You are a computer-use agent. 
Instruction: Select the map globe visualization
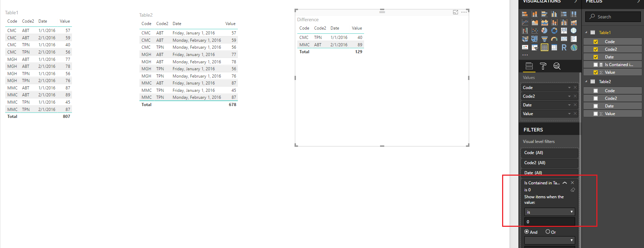[574, 31]
